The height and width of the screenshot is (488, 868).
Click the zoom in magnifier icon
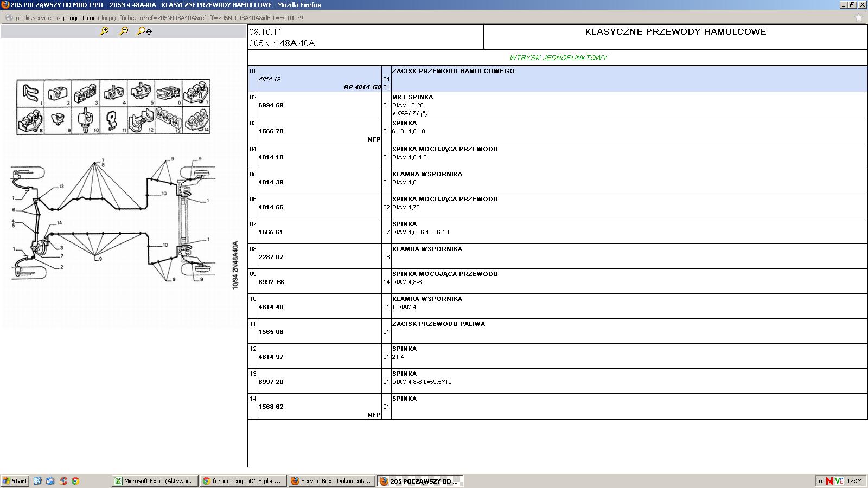pos(105,31)
